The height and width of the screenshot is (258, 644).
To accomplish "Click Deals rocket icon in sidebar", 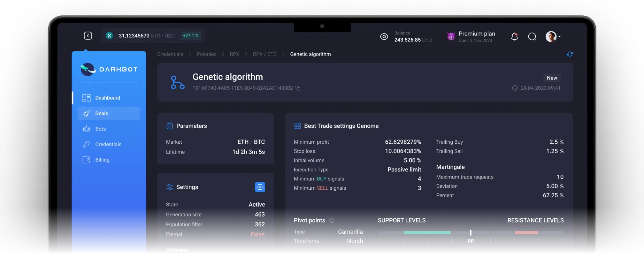I will (86, 113).
